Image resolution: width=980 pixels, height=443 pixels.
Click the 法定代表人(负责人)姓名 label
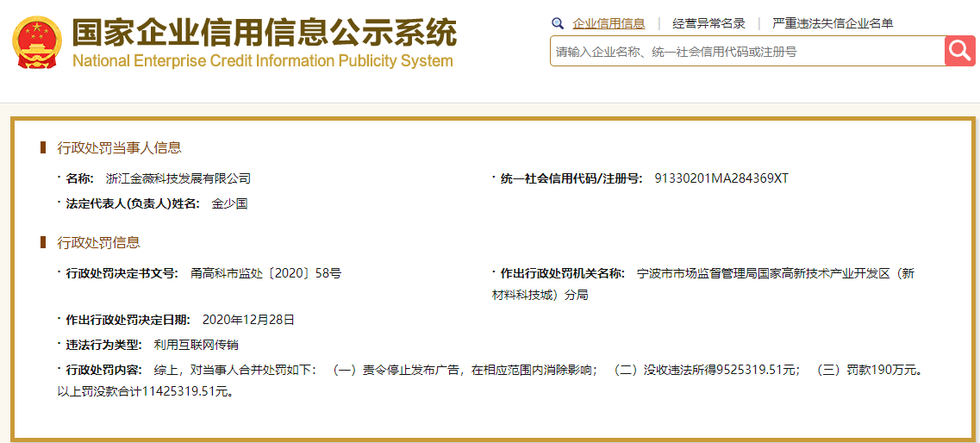tap(133, 203)
